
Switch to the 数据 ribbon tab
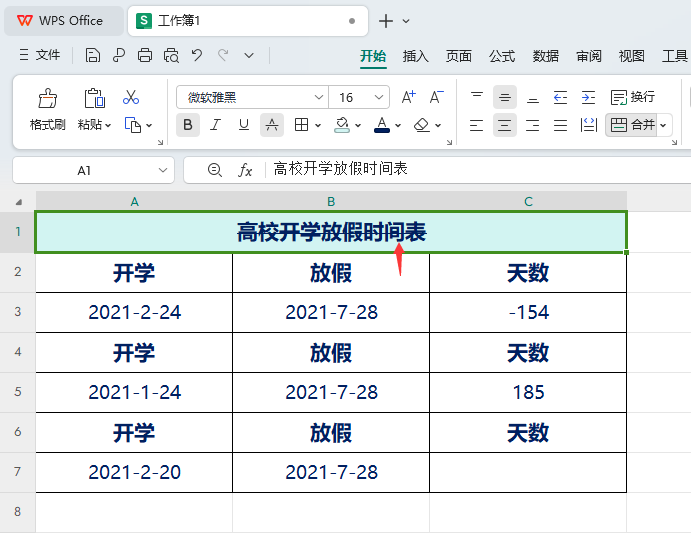[x=545, y=56]
